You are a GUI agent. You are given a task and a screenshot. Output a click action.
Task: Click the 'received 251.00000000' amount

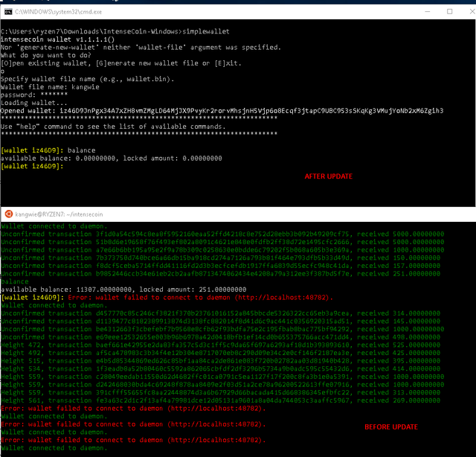(399, 273)
